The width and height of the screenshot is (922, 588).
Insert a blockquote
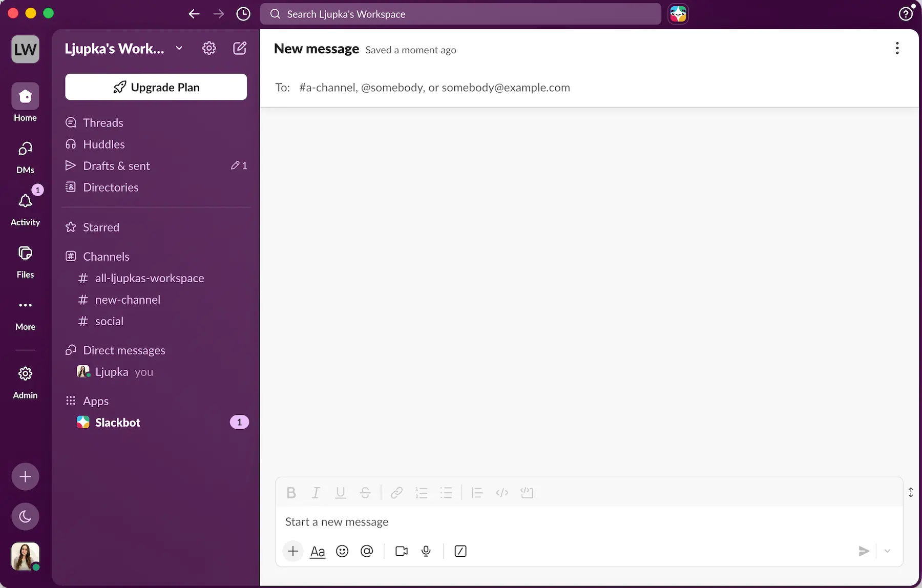477,493
